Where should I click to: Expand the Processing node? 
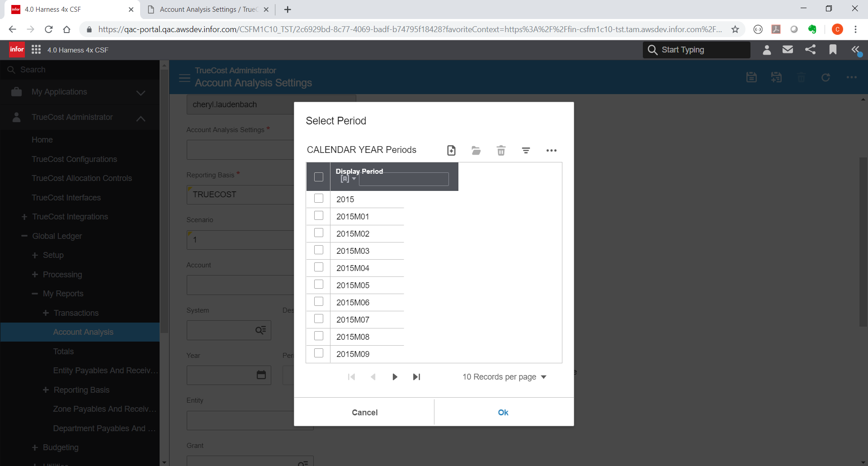[x=35, y=275]
